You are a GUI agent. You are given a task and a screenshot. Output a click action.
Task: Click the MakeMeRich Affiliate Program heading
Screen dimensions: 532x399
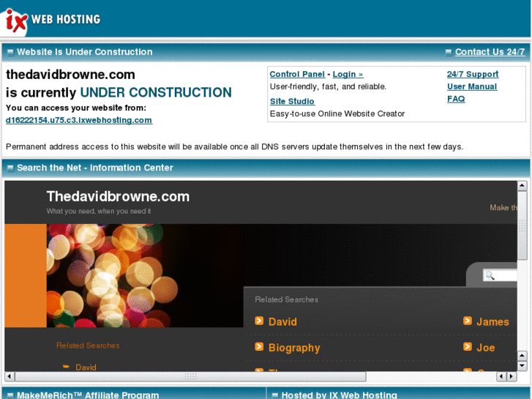[x=88, y=395]
